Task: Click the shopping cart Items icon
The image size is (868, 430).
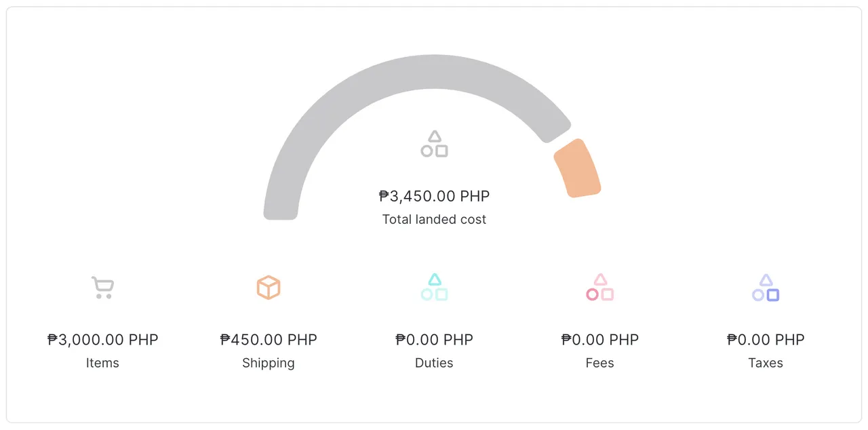Action: point(102,286)
